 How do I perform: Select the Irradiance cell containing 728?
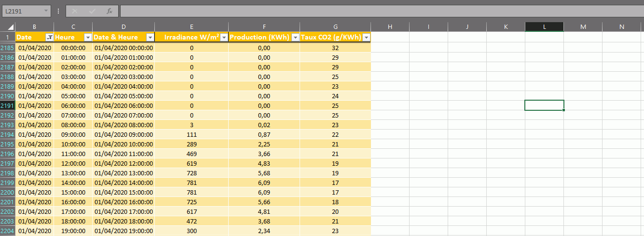pos(192,173)
